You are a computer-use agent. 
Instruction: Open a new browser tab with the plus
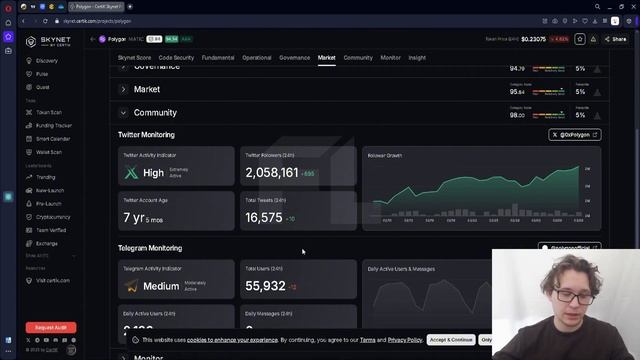(130, 7)
